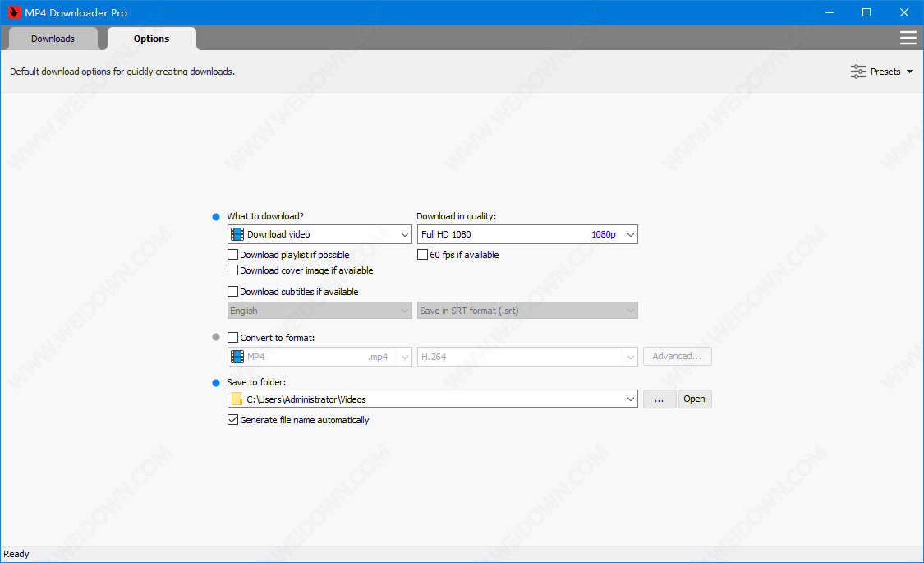924x563 pixels.
Task: Enable Download playlist if possible
Action: 232,255
